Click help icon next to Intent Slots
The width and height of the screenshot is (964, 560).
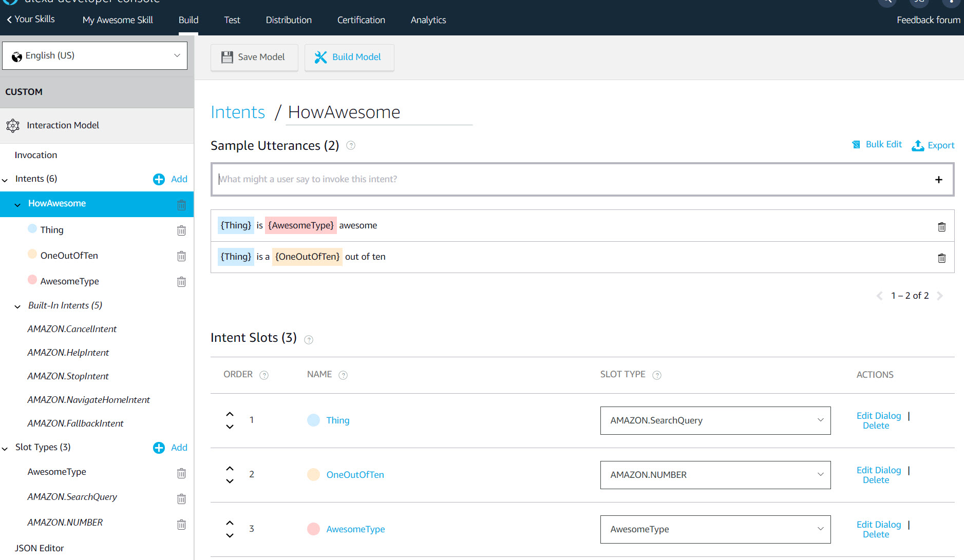click(x=309, y=339)
